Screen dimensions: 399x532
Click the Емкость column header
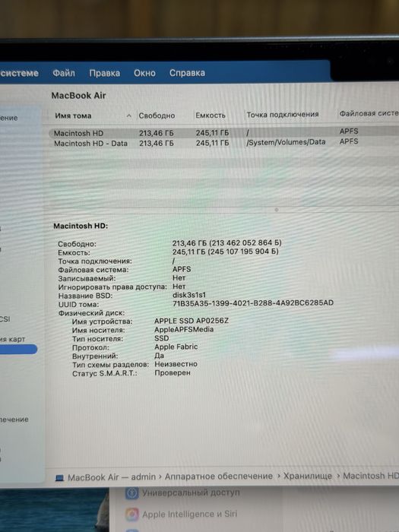(211, 116)
